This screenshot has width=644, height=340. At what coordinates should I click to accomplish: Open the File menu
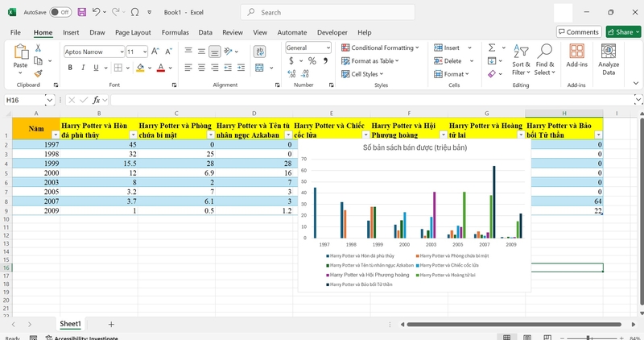(15, 32)
